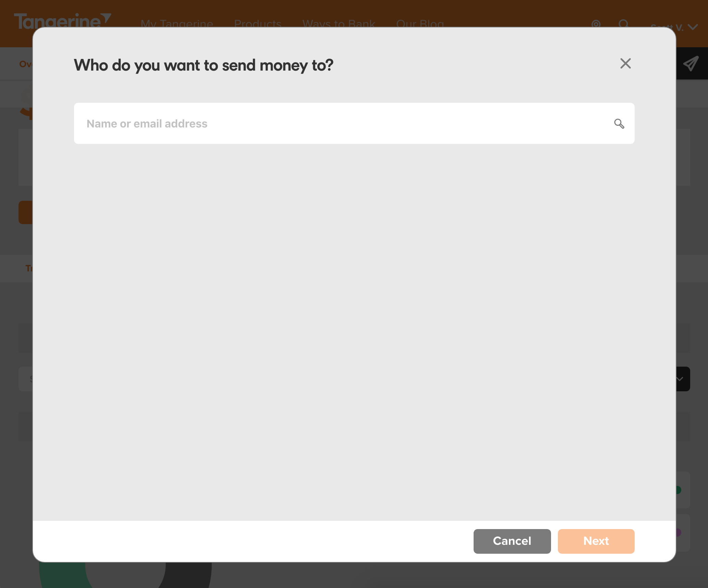Click the send/transfer paper plane icon
The width and height of the screenshot is (708, 588).
click(692, 63)
